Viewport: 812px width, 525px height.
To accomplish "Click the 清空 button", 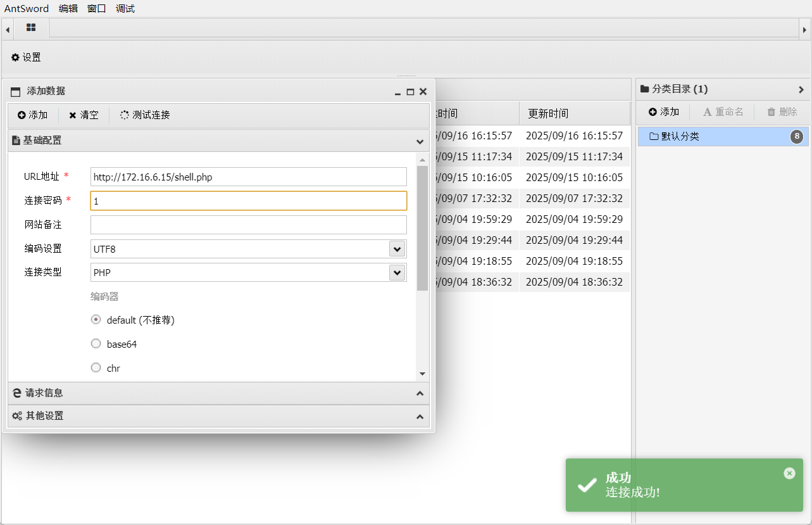I will [x=84, y=115].
